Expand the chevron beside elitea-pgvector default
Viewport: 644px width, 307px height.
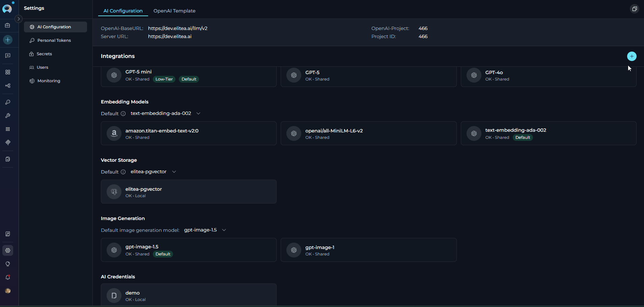(x=174, y=172)
